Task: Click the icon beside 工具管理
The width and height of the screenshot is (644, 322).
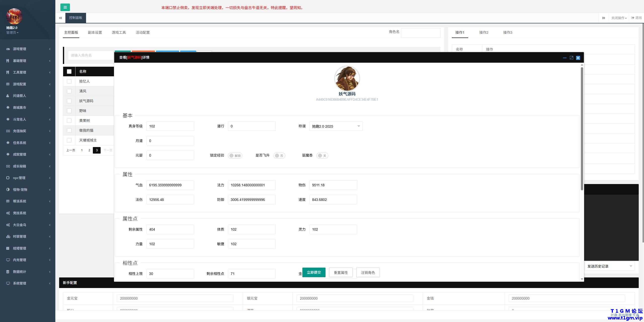Action: pyautogui.click(x=8, y=72)
